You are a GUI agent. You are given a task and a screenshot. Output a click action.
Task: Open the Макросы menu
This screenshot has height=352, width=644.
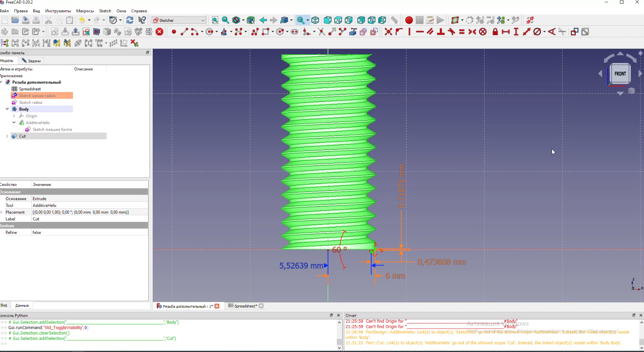[x=85, y=11]
